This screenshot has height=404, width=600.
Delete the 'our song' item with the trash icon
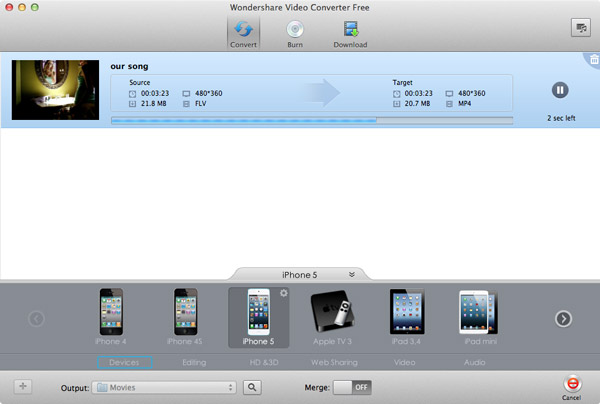pyautogui.click(x=594, y=60)
